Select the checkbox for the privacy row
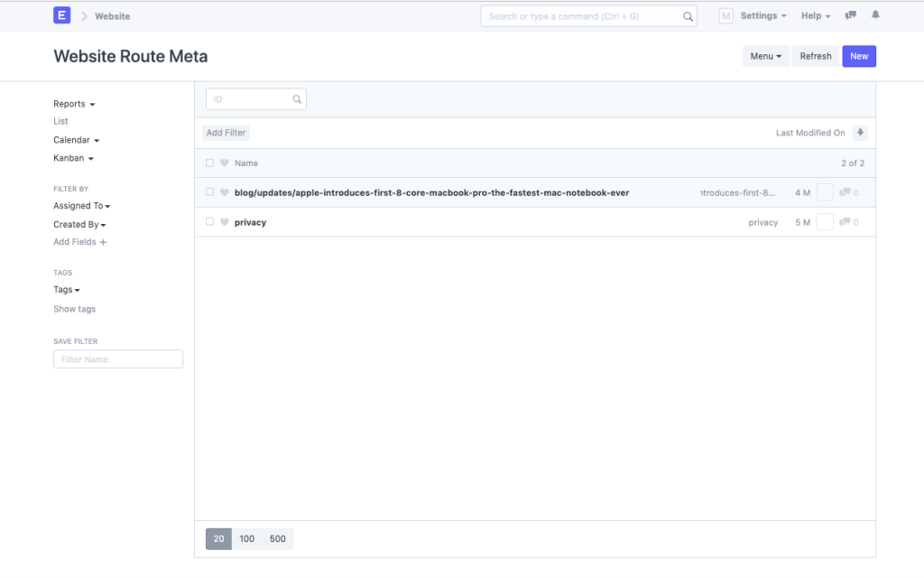This screenshot has width=924, height=578. 210,222
